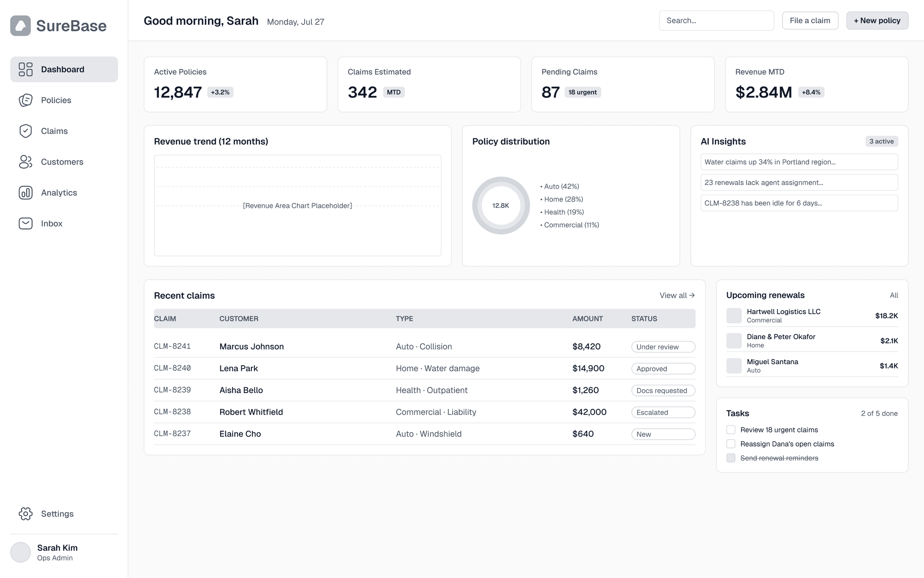This screenshot has width=924, height=578.
Task: Click the $42,000 amount cell
Action: (x=589, y=412)
